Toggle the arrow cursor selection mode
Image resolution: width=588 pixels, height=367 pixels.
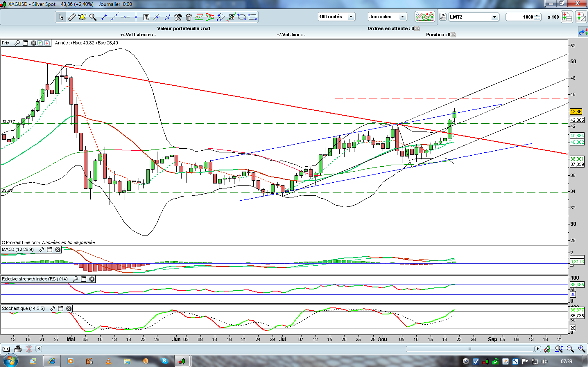(x=61, y=17)
